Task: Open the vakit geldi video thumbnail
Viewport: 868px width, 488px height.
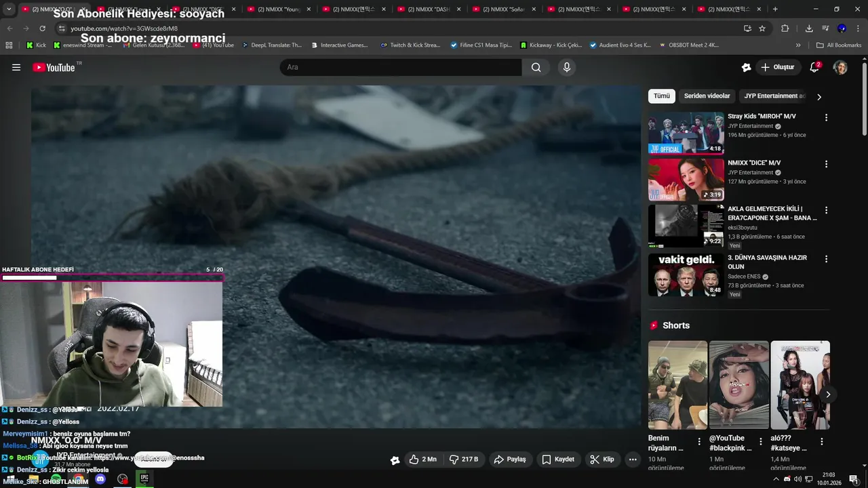Action: 686,275
